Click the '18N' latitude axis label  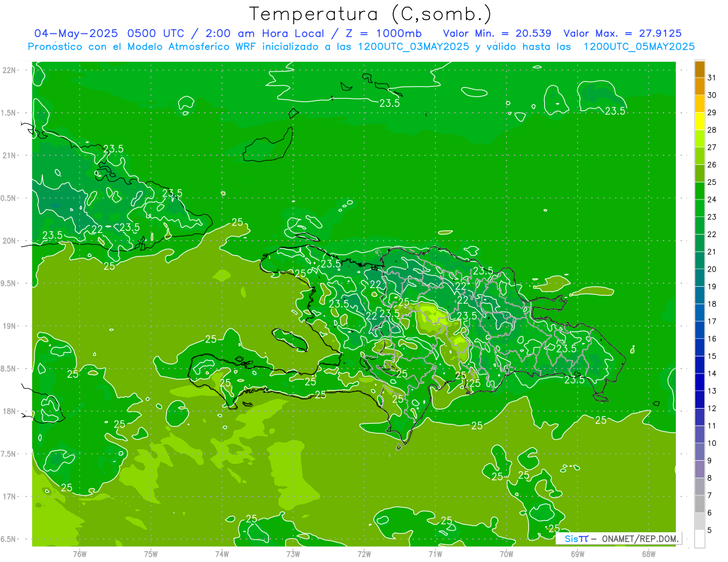[10, 412]
